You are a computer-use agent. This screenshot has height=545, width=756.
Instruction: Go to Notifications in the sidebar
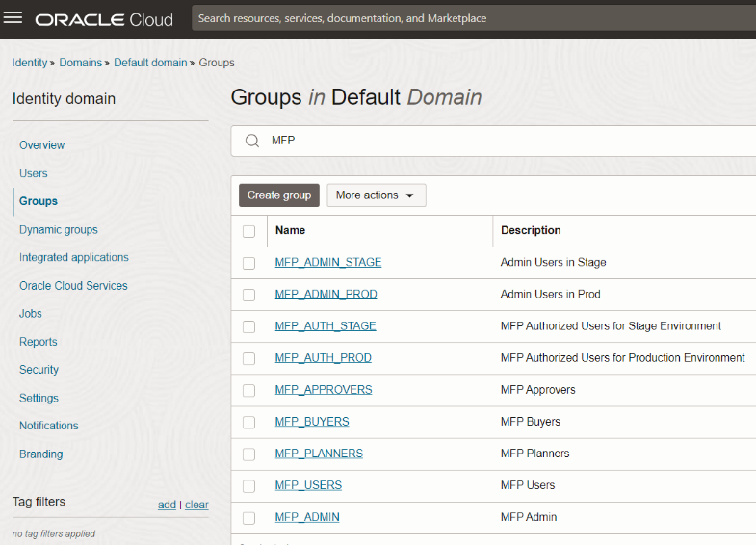point(49,426)
